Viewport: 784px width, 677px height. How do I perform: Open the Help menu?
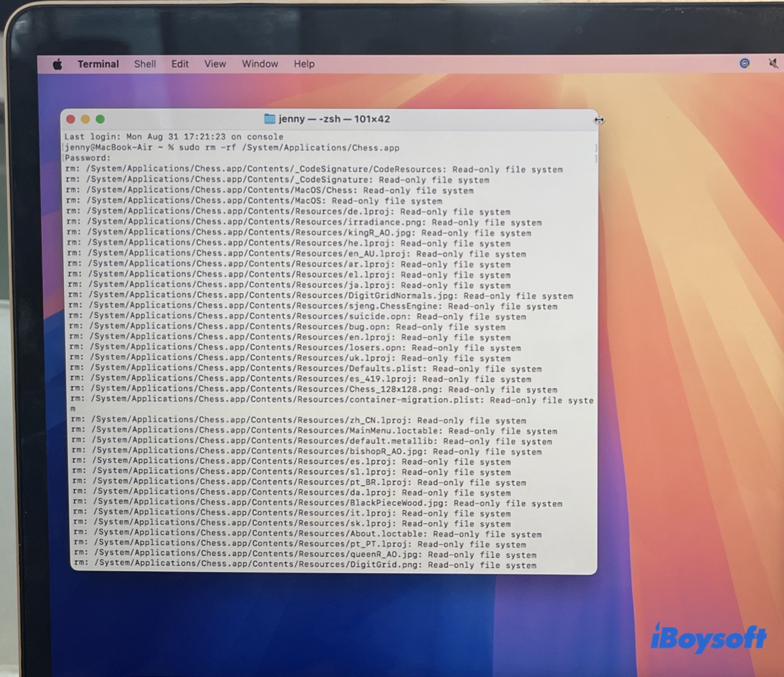click(x=304, y=64)
